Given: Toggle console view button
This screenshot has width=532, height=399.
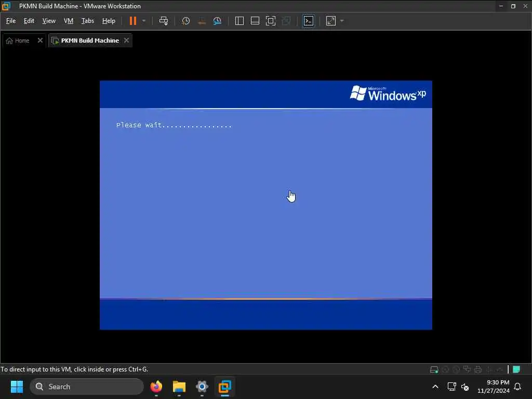Looking at the screenshot, I should (x=309, y=21).
